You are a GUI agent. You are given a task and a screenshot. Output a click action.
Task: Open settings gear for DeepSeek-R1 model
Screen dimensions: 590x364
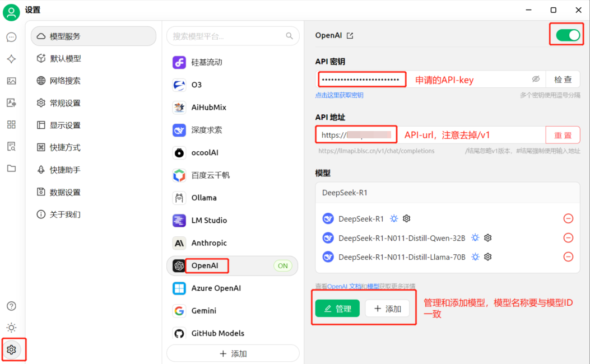[x=406, y=218]
